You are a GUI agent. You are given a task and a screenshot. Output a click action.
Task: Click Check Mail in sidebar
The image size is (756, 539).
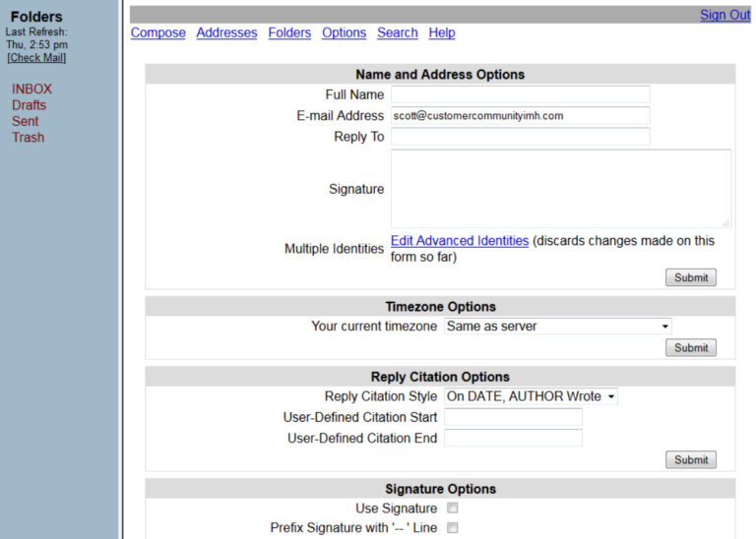coord(36,58)
